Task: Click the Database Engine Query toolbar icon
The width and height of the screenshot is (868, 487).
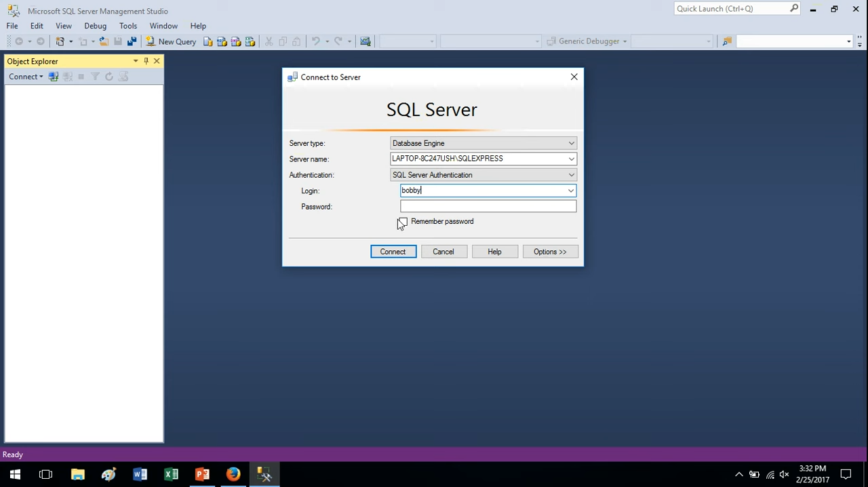Action: pyautogui.click(x=208, y=41)
